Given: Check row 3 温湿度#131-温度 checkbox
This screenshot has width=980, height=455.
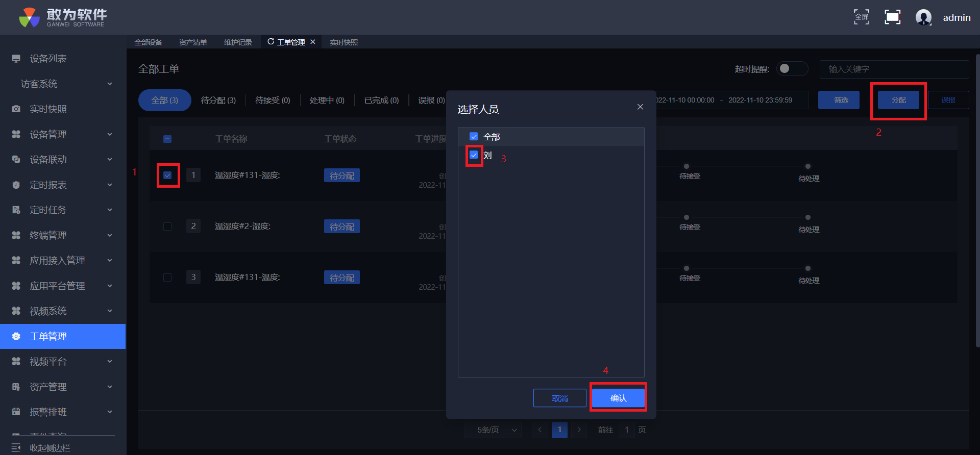Looking at the screenshot, I should pos(167,277).
